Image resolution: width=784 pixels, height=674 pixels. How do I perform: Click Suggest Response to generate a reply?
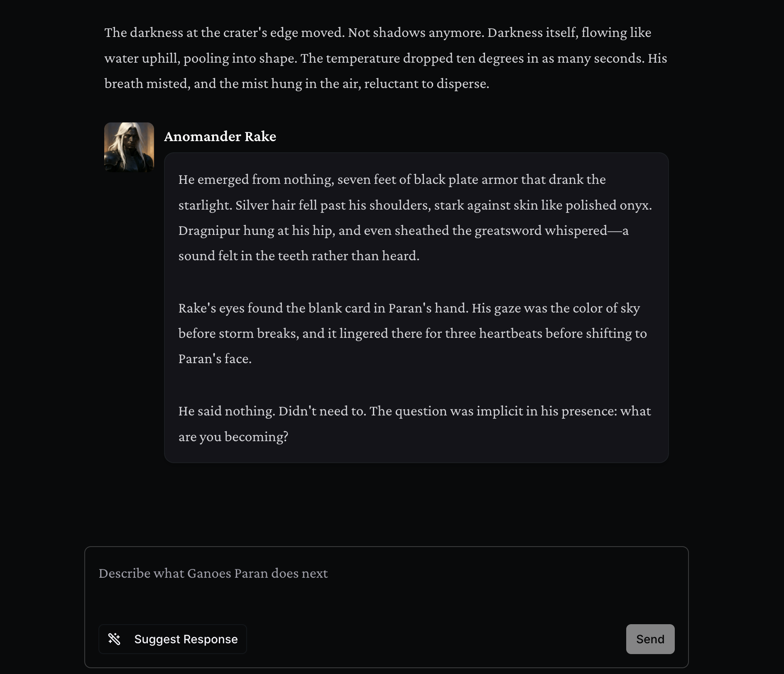pyautogui.click(x=173, y=639)
